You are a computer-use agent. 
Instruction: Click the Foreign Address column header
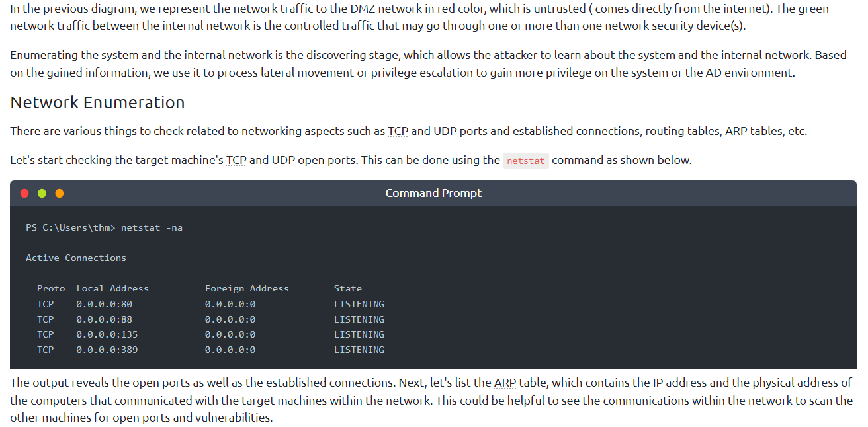(x=247, y=288)
